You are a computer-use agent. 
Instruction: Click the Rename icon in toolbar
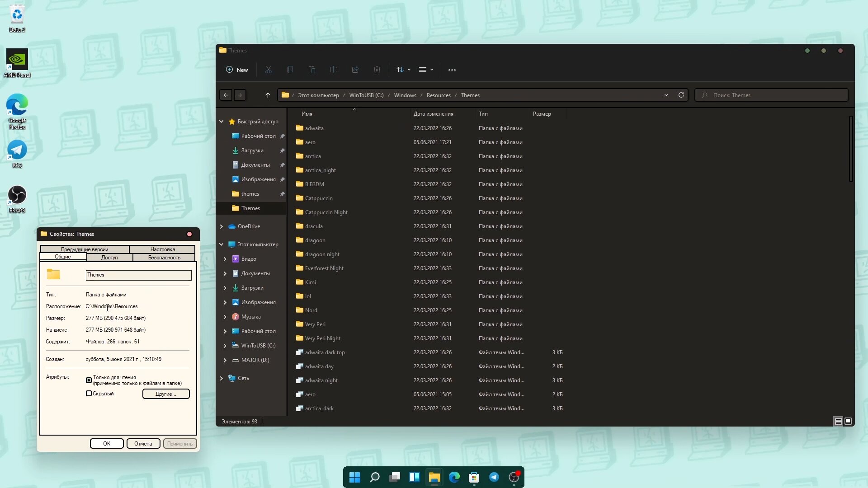(334, 70)
